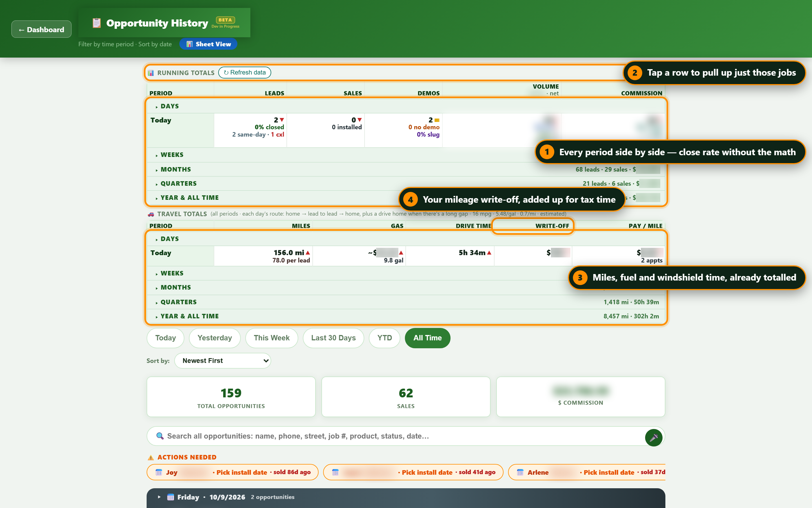
Task: Click the 159 Total Opportunities card
Action: tap(231, 397)
